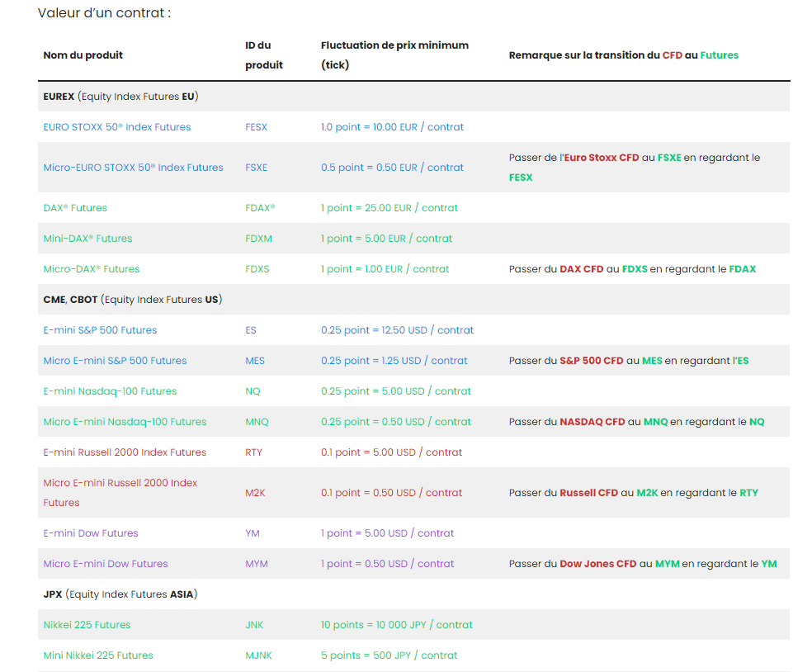The image size is (812, 672).
Task: Click the "0.25 point = 12.50 USD / contrat" tick value
Action: (397, 330)
